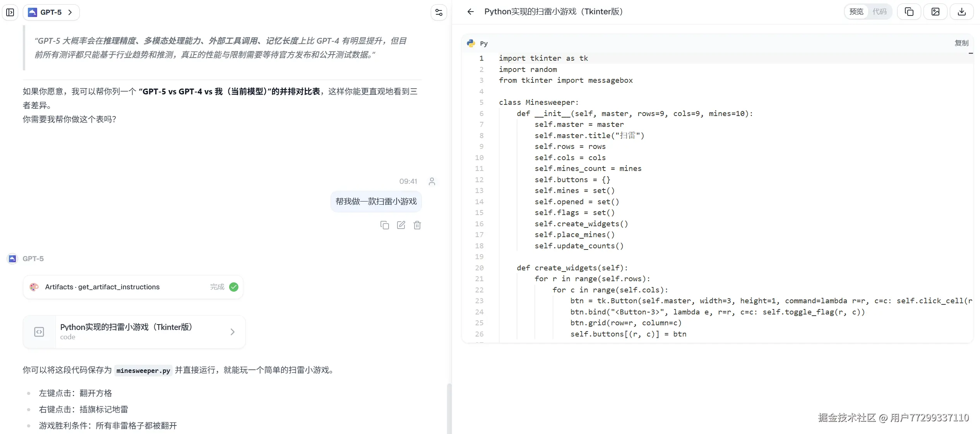
Task: Click the GPT-5 assistant avatar icon
Action: [x=12, y=258]
